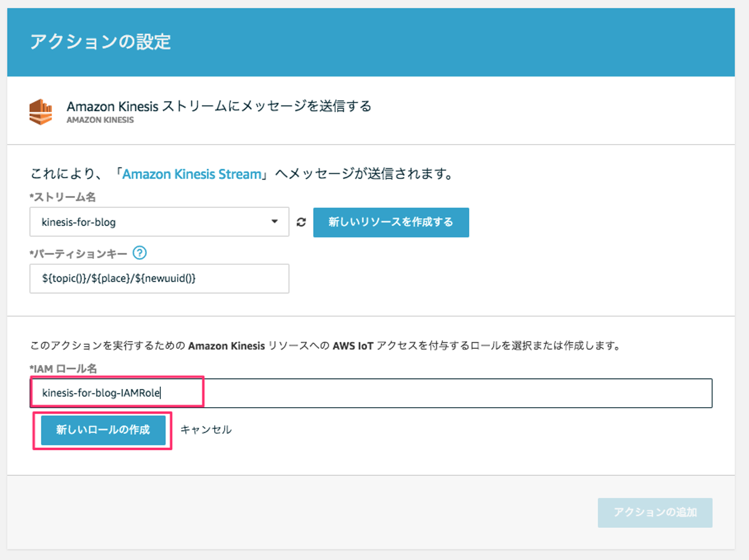Open the Amazon Kinesis Stream link
749x560 pixels.
click(191, 174)
